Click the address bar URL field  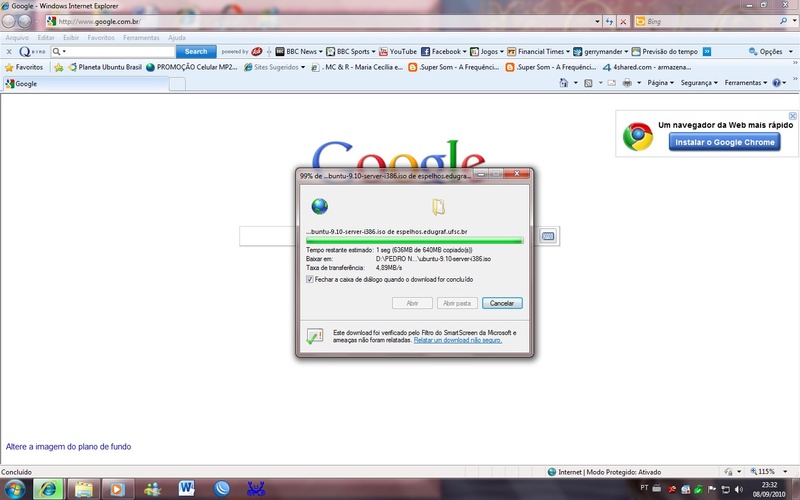click(x=324, y=21)
